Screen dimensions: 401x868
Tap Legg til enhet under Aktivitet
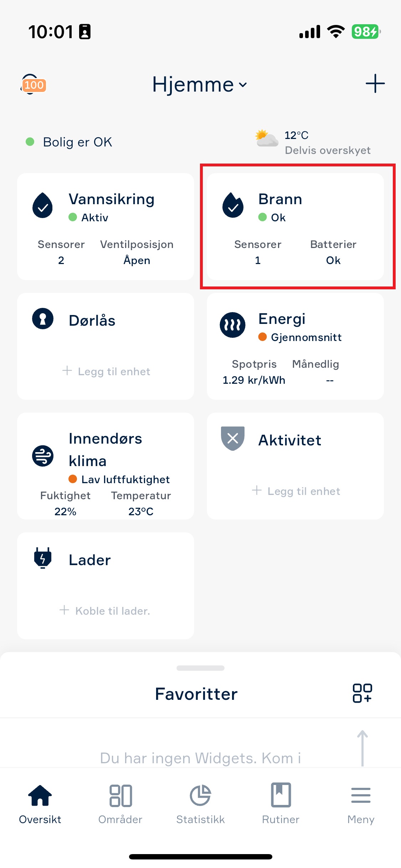(x=296, y=491)
